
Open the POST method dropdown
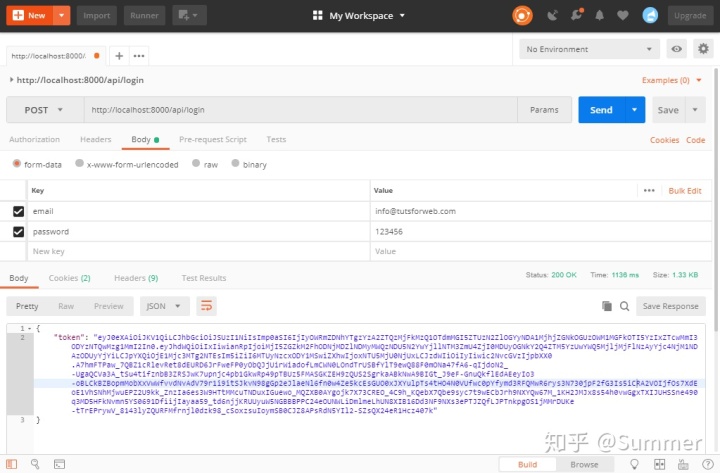coord(45,110)
